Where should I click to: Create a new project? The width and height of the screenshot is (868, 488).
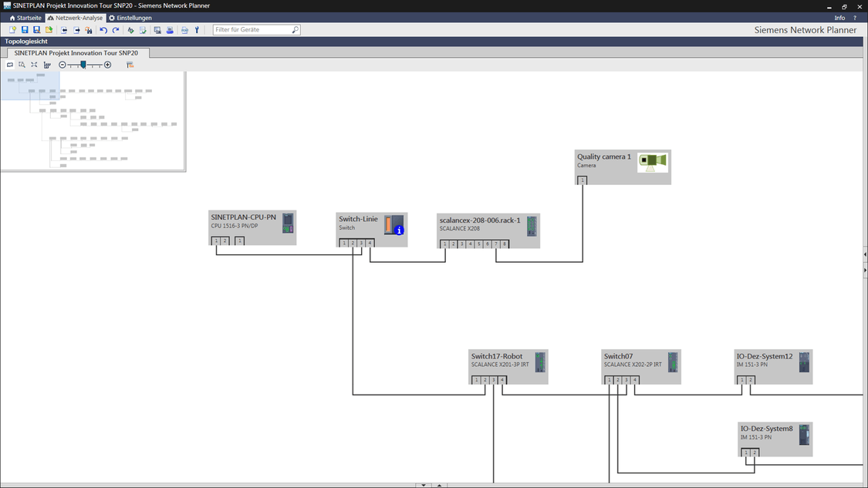[12, 29]
